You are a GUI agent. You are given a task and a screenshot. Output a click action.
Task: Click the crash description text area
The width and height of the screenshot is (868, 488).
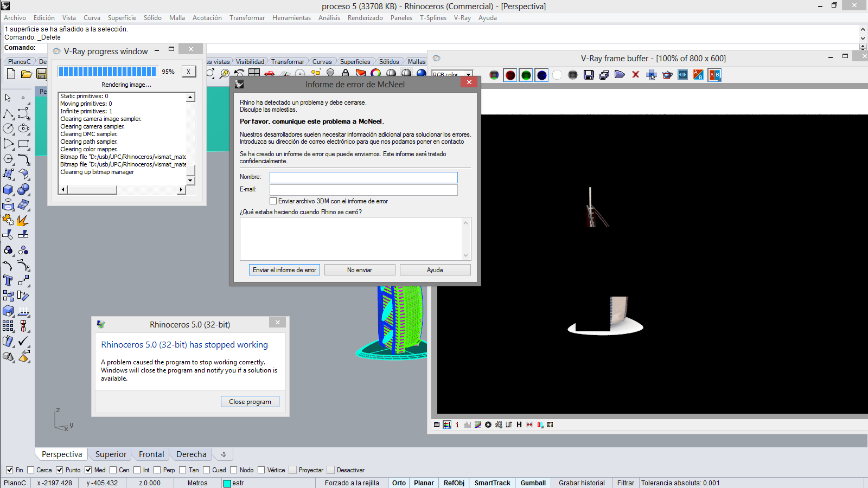click(355, 239)
